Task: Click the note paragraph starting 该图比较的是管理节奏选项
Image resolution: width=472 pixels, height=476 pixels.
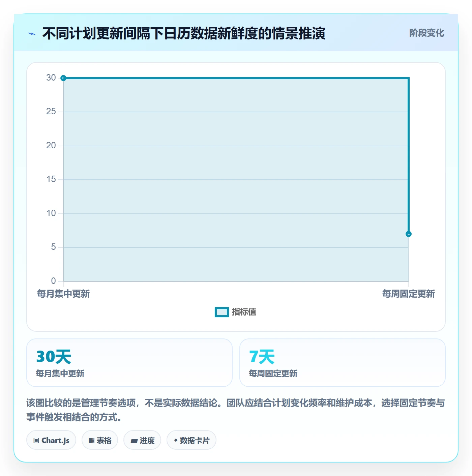Action: pyautogui.click(x=236, y=410)
